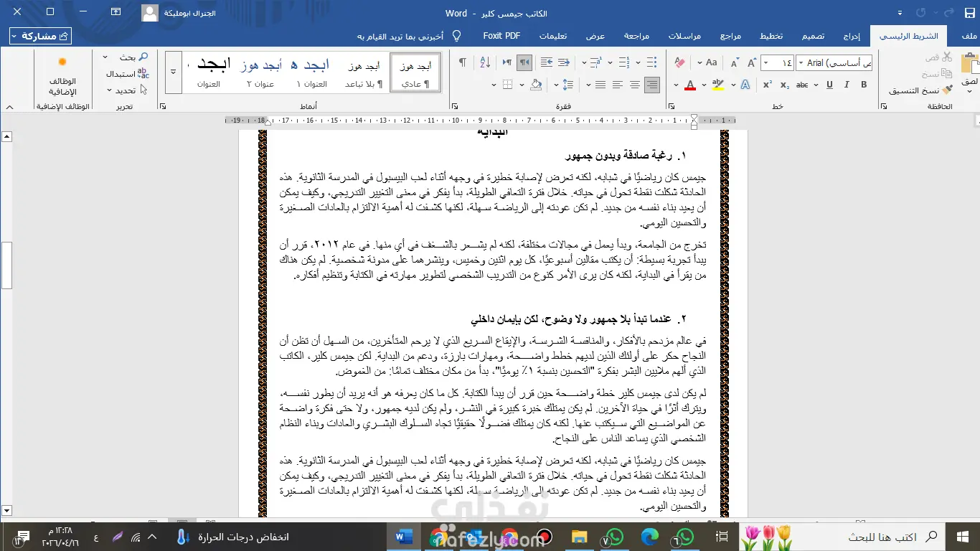Switch to the Foxit PDF tab
The width and height of the screenshot is (980, 551).
(501, 36)
